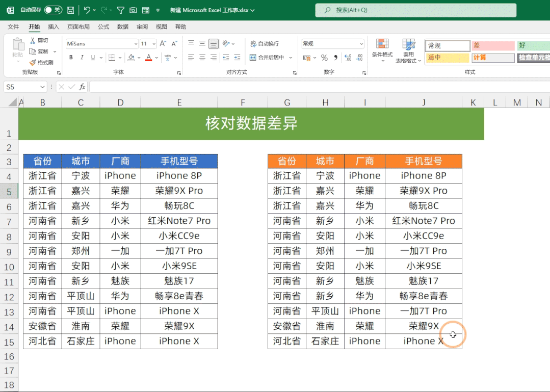Switch to the 数据 tab

coord(123,27)
